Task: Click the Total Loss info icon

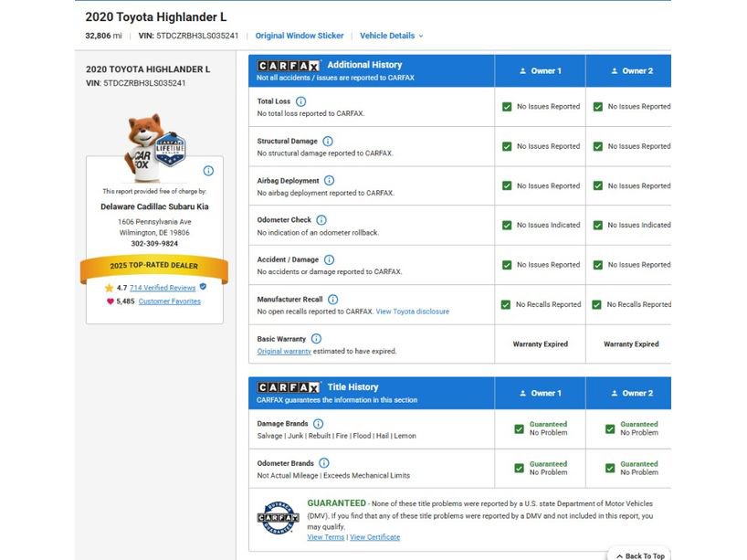Action: (301, 101)
